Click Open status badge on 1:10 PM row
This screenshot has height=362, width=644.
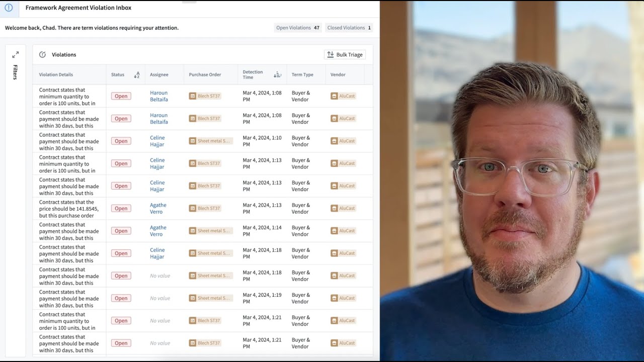click(121, 141)
